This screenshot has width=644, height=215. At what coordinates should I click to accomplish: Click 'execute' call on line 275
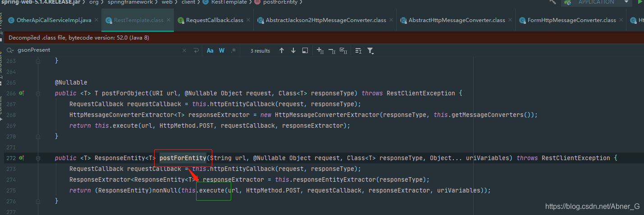click(212, 191)
